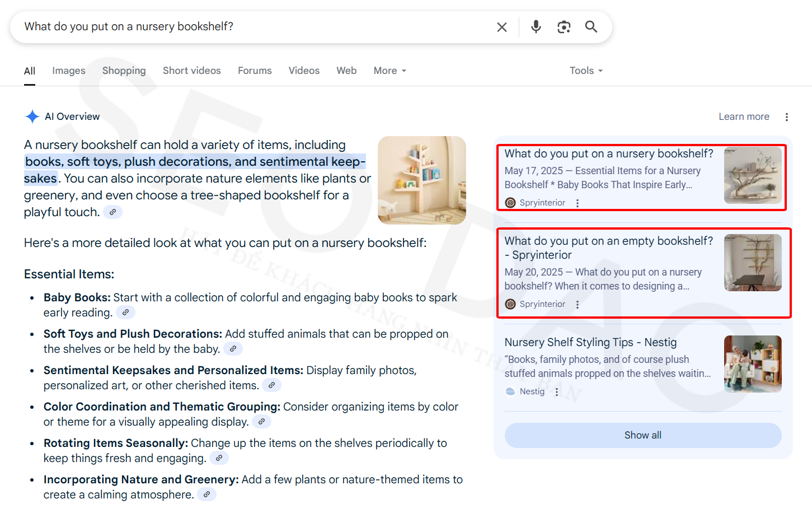812x513 pixels.
Task: Click link icon after Soft Toys bullet
Action: click(233, 349)
